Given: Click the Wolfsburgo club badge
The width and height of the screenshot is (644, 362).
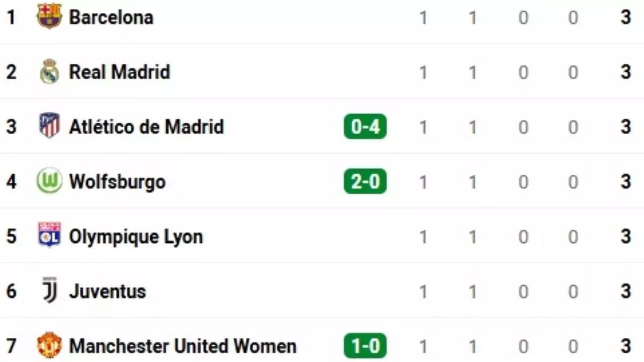Looking at the screenshot, I should 49,181.
